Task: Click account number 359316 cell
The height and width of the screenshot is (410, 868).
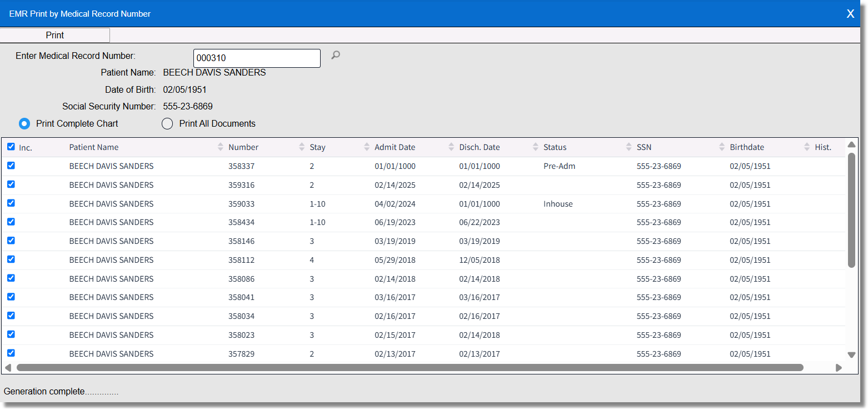Action: (242, 185)
